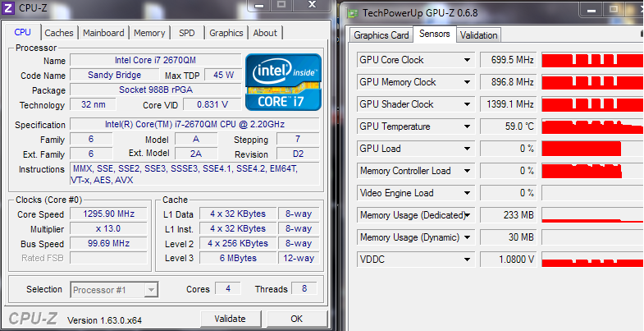The image size is (644, 331).
Task: Click the 699.5 MHz GPU core reading
Action: pos(508,60)
